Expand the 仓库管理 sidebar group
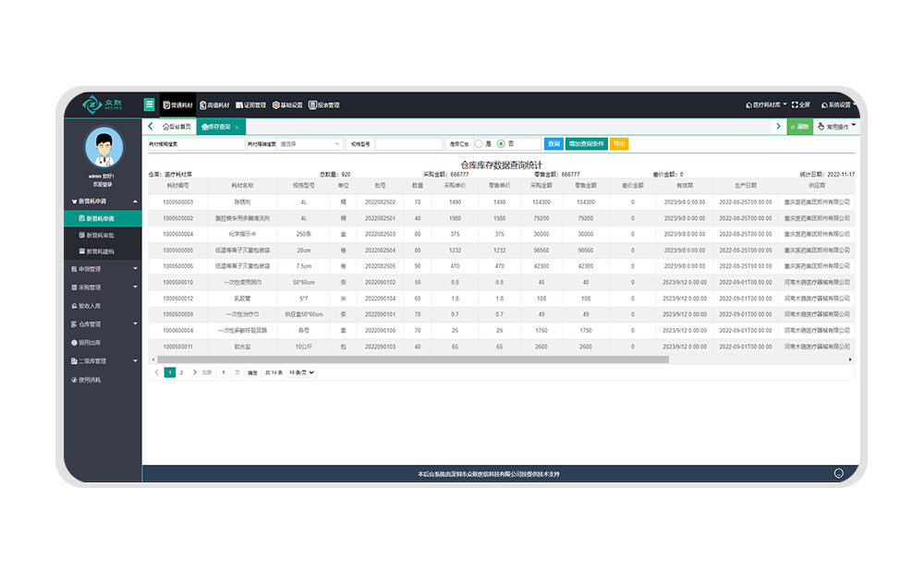 (103, 324)
